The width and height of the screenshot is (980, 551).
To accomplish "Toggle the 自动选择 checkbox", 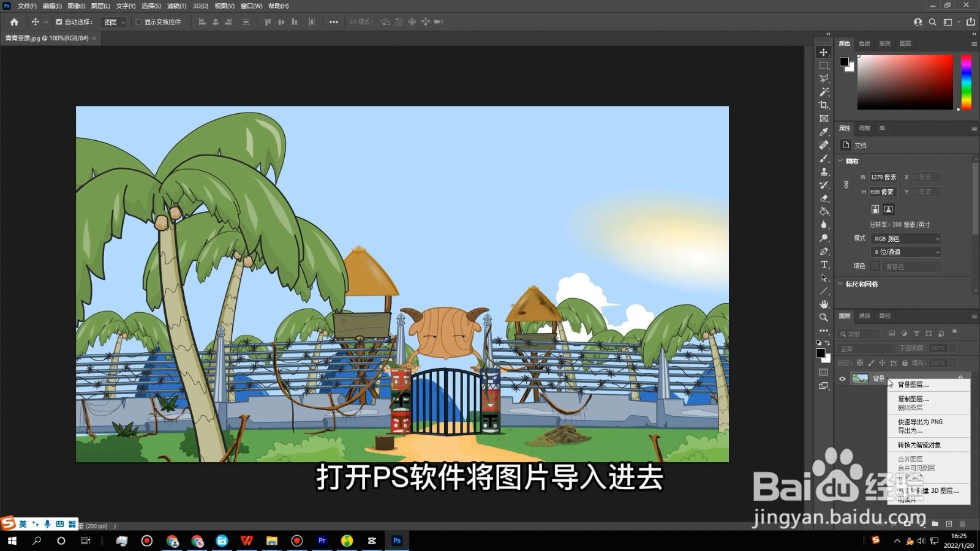I will 59,22.
